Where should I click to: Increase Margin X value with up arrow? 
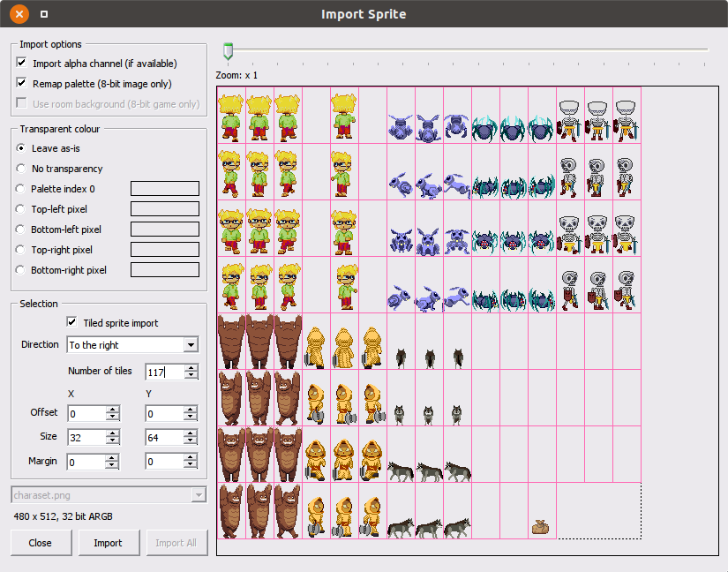click(112, 458)
